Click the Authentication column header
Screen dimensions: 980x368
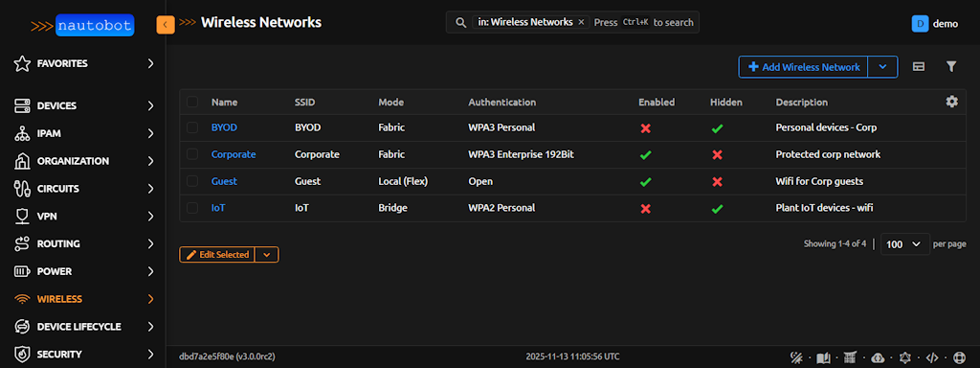point(501,102)
